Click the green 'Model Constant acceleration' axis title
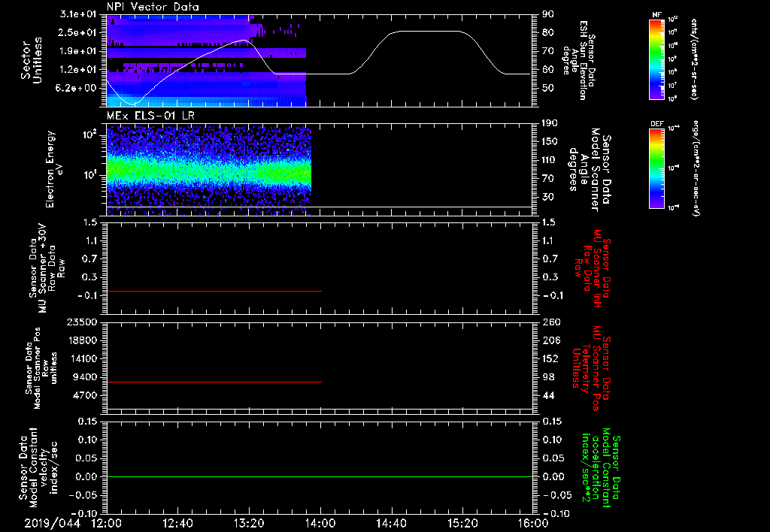This screenshot has height=532, width=770. click(601, 466)
